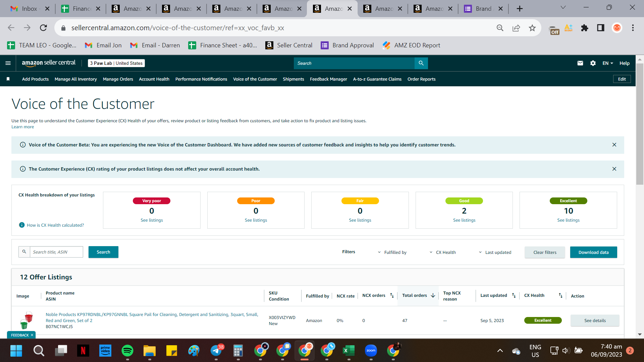Click the Amazon Seller Central logo

coord(49,63)
